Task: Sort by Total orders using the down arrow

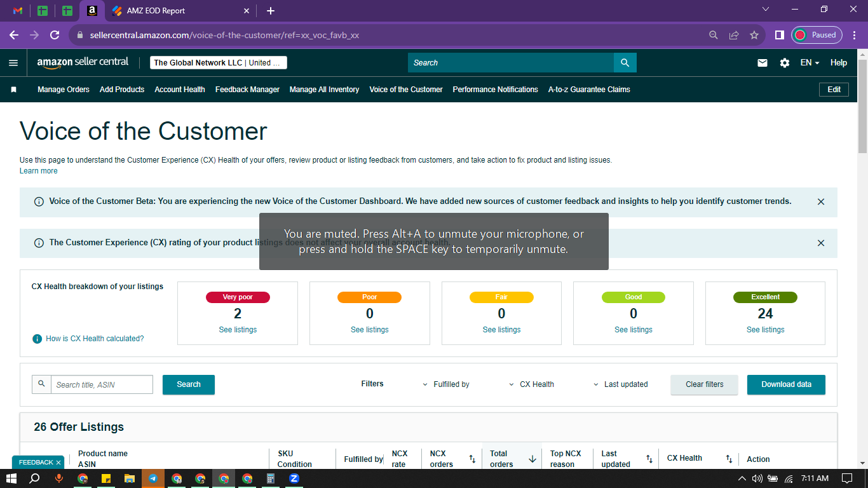Action: (532, 459)
